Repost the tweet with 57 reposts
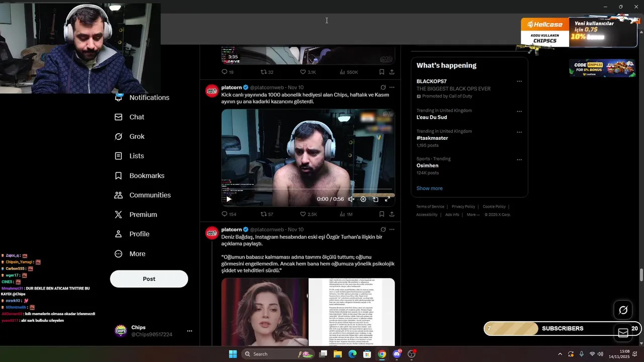 [x=267, y=214]
